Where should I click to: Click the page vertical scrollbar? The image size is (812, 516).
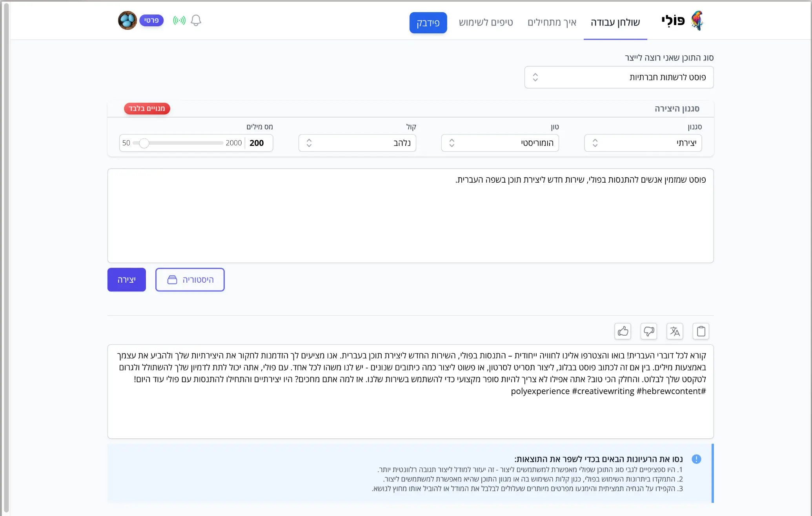(5, 257)
